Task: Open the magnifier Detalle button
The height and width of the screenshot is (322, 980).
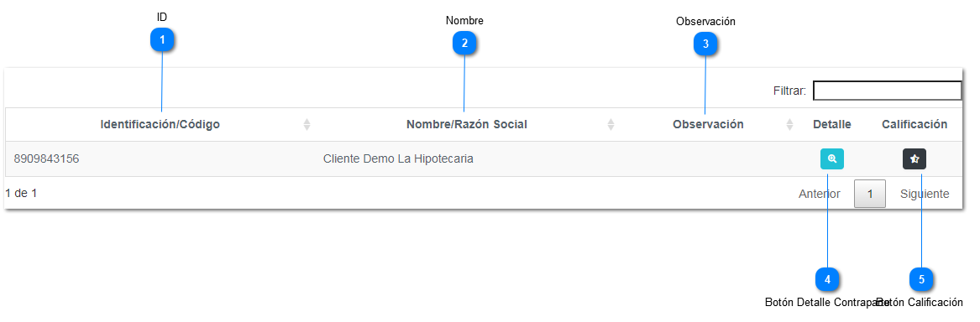Action: [832, 159]
